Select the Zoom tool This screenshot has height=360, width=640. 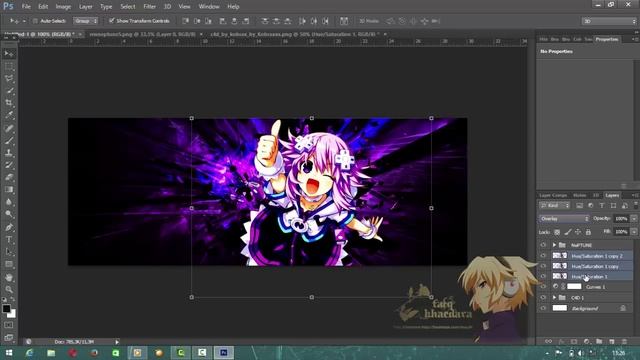pos(9,290)
